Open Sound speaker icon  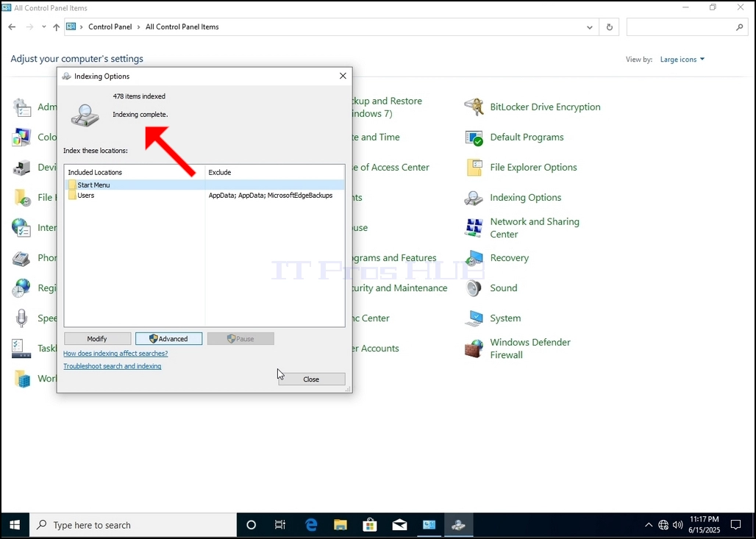click(x=474, y=288)
